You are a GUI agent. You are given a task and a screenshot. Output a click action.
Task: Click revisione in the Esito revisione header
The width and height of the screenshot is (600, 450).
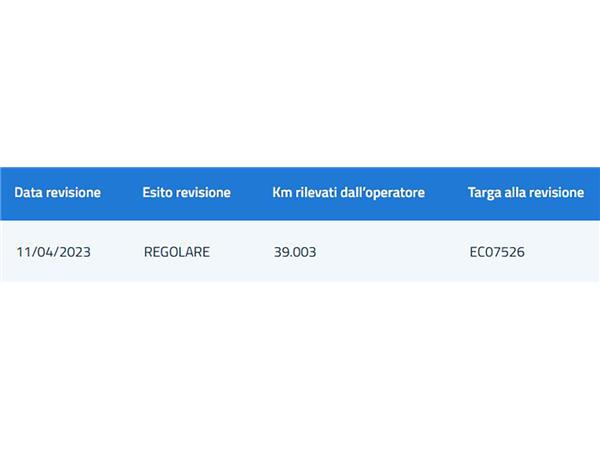pos(204,192)
